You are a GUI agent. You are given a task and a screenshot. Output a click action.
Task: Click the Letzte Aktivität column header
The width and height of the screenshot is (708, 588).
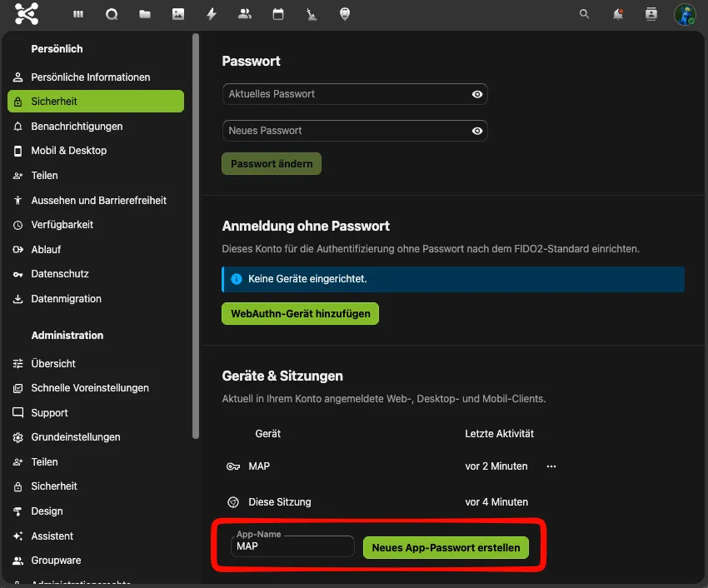[x=500, y=434]
